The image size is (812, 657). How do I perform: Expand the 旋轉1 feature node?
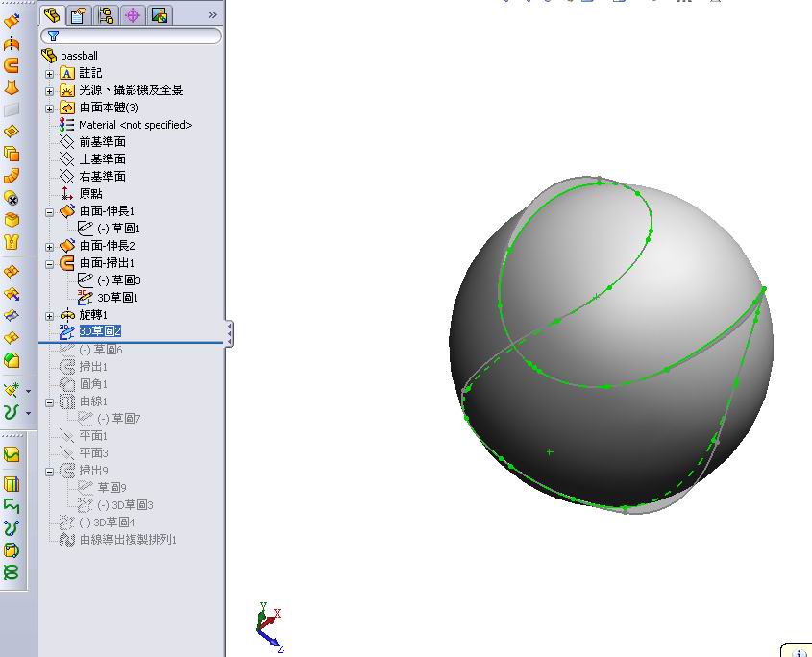(x=49, y=316)
